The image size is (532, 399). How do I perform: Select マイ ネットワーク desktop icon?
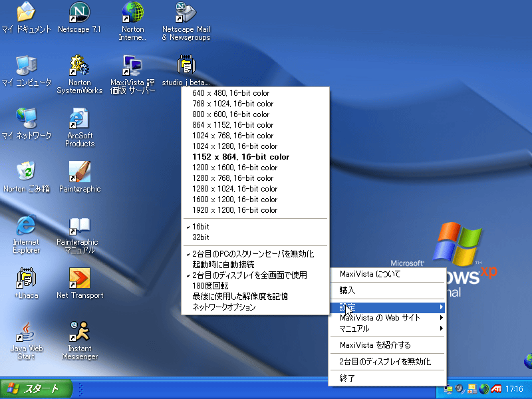tap(27, 118)
